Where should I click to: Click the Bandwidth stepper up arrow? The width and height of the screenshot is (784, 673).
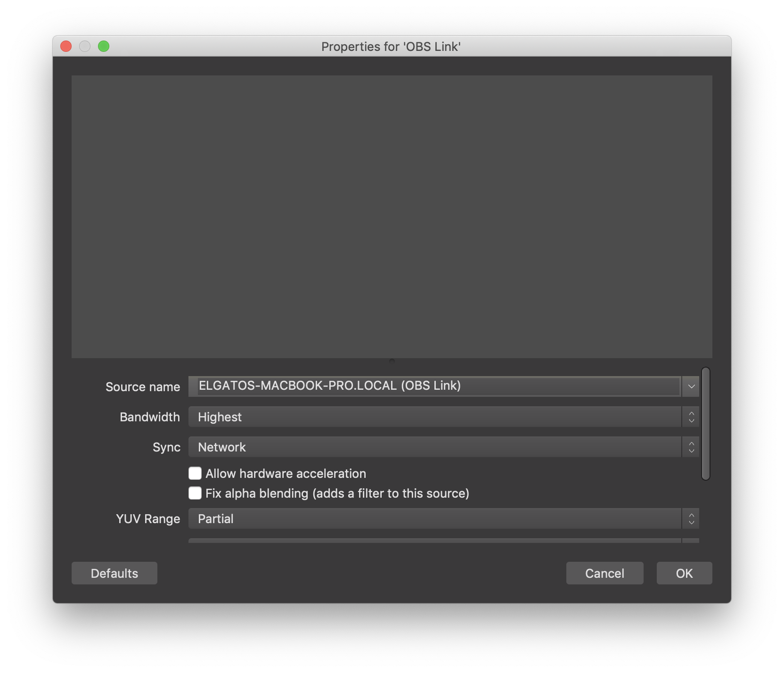(x=691, y=413)
